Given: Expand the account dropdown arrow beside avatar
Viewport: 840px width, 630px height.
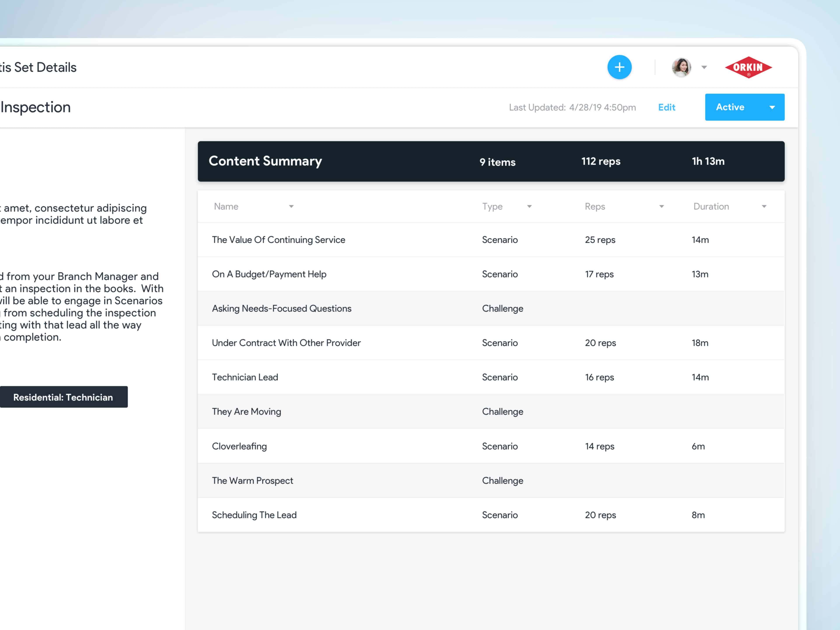Looking at the screenshot, I should coord(704,67).
